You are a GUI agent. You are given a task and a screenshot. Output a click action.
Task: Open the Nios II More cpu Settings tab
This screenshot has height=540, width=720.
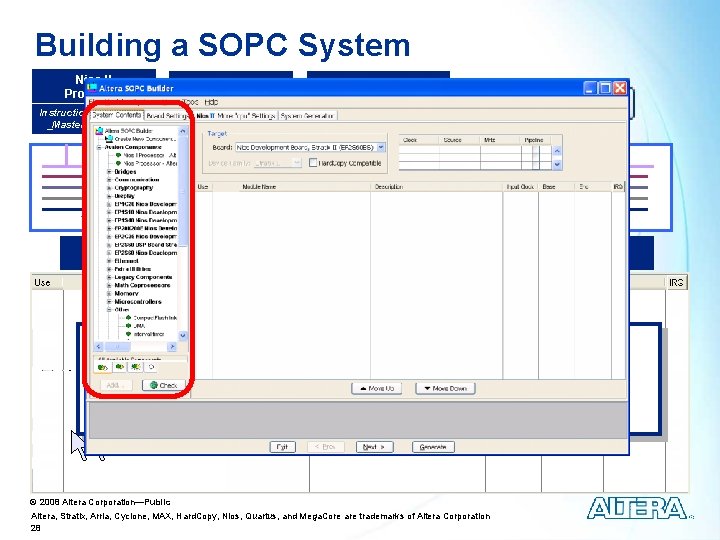236,116
